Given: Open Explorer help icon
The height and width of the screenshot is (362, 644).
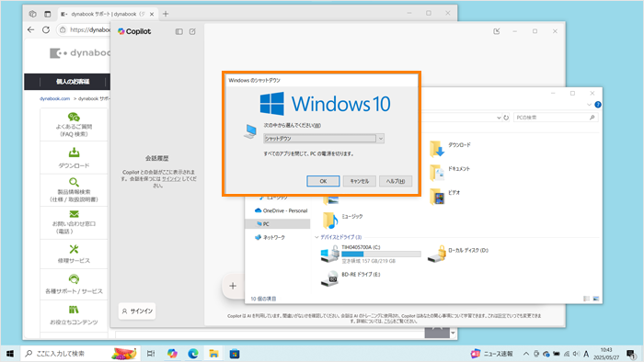Looking at the screenshot, I should point(598,105).
